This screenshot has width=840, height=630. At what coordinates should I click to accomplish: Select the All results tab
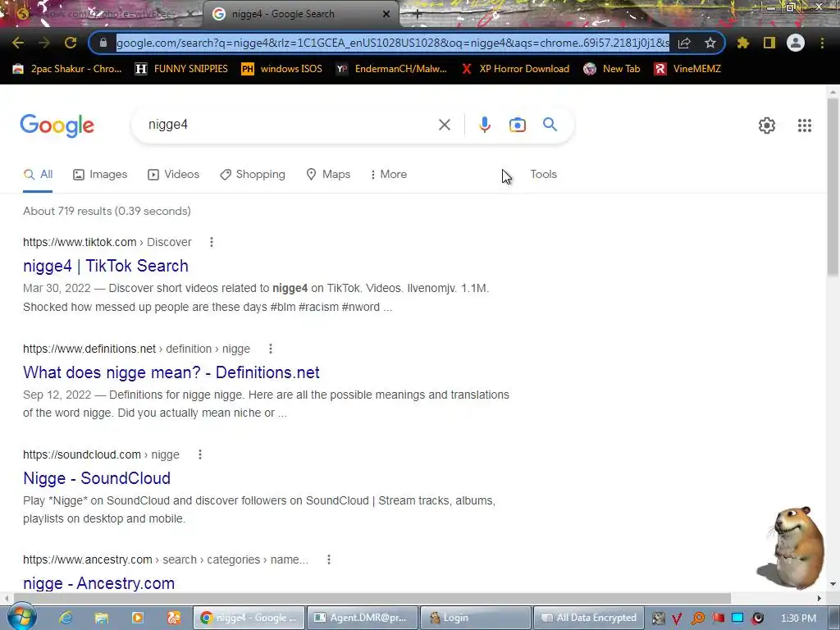point(38,175)
